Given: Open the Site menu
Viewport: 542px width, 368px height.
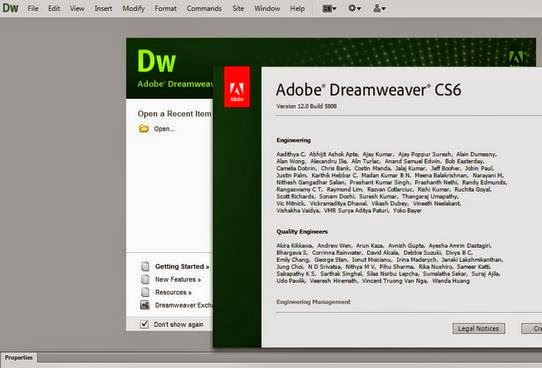Looking at the screenshot, I should click(x=238, y=8).
